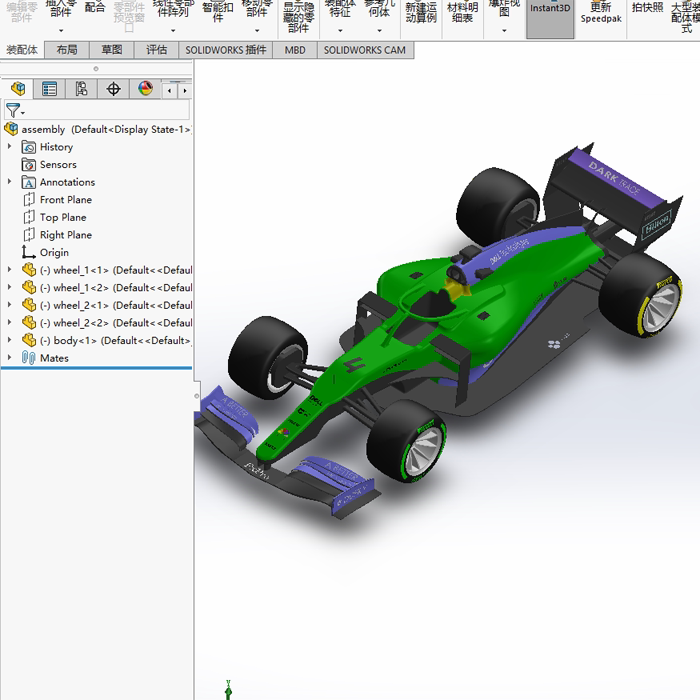Open the 线性零部件阵列 dropdown arrow

tap(173, 30)
